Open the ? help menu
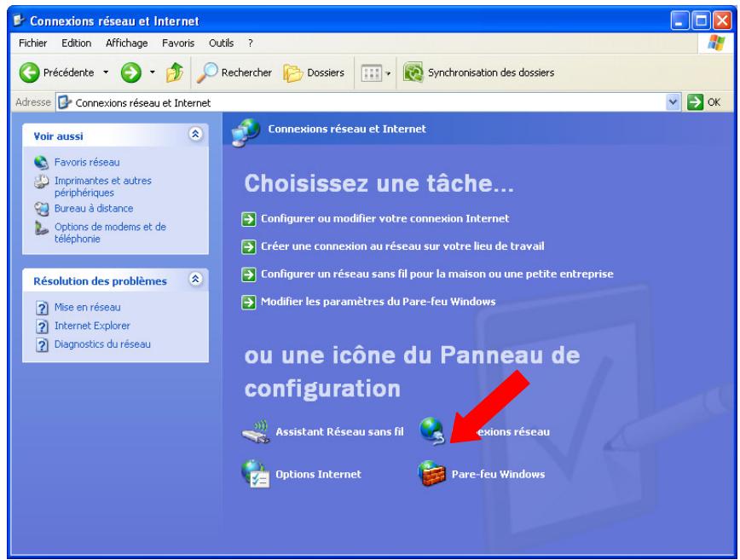 250,43
